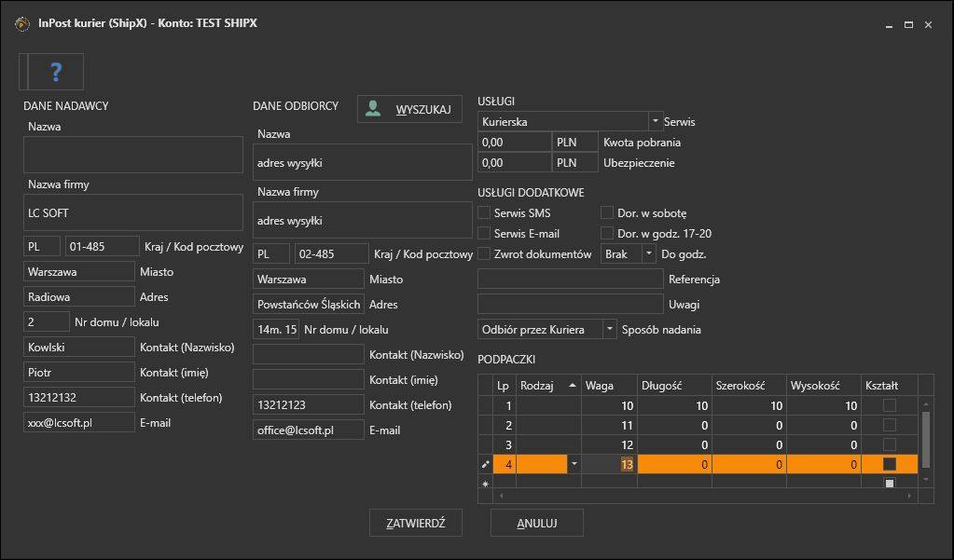Select Waga cell 12 in parcel row 3
This screenshot has height=560, width=954.
[x=609, y=445]
